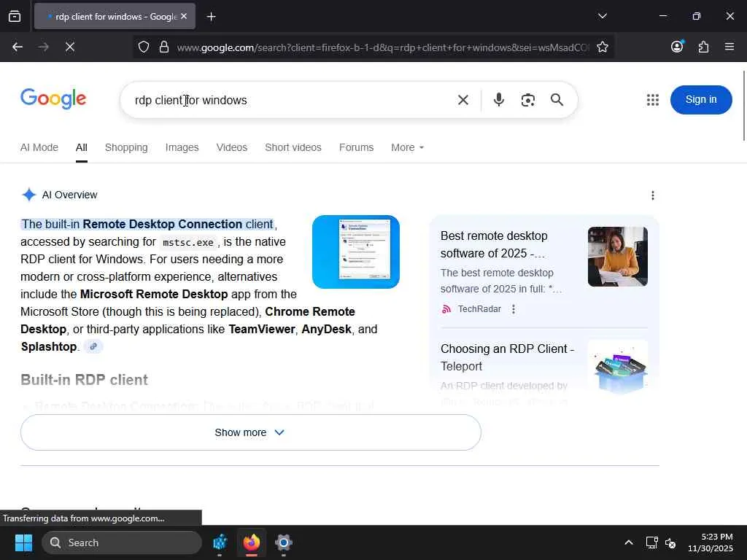Click the Sign in button
Viewport: 747px width, 560px height.
[701, 99]
